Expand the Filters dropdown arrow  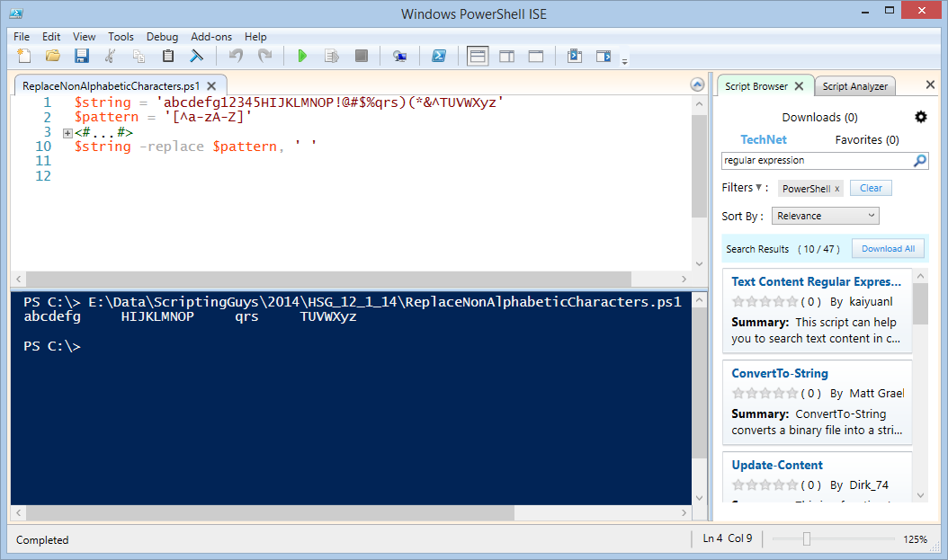point(758,188)
